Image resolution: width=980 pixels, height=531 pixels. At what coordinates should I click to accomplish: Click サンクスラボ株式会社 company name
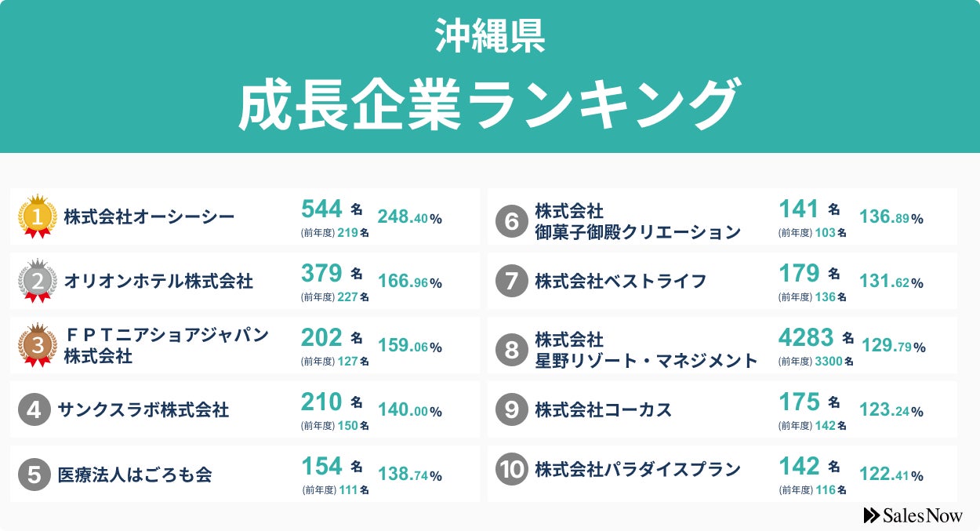143,410
